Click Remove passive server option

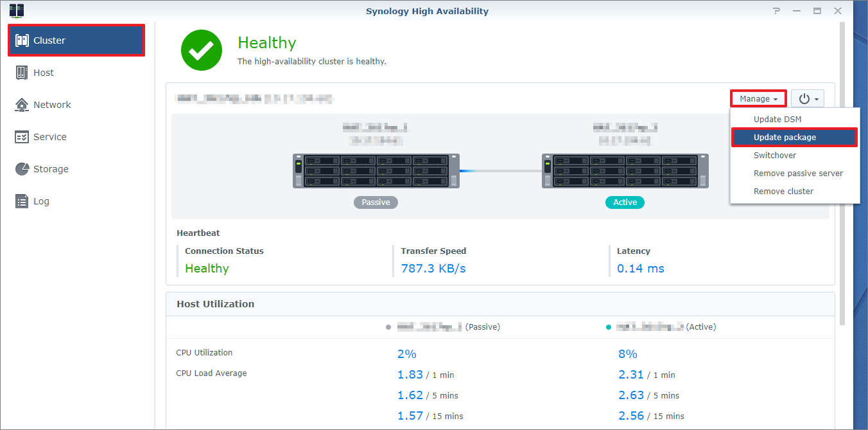(x=798, y=174)
